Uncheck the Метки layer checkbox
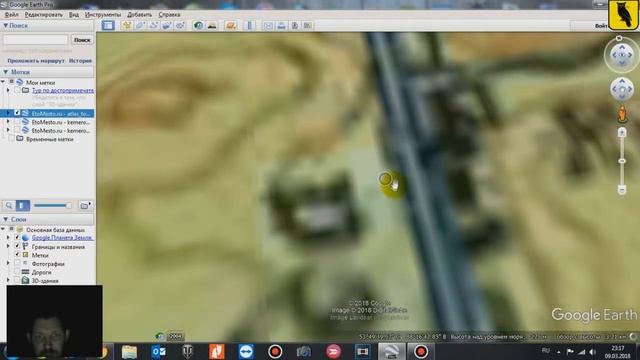Screen dimensions: 640x360 click(17, 255)
